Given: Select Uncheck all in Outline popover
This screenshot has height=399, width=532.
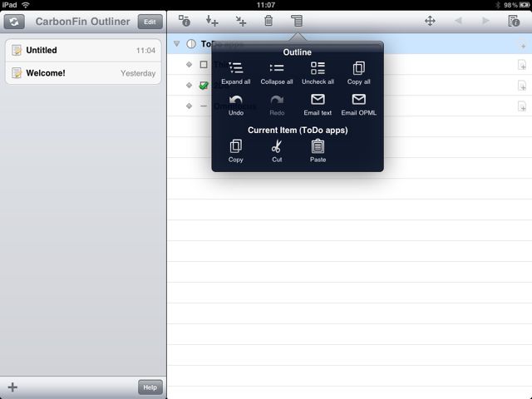Looking at the screenshot, I should click(x=318, y=73).
